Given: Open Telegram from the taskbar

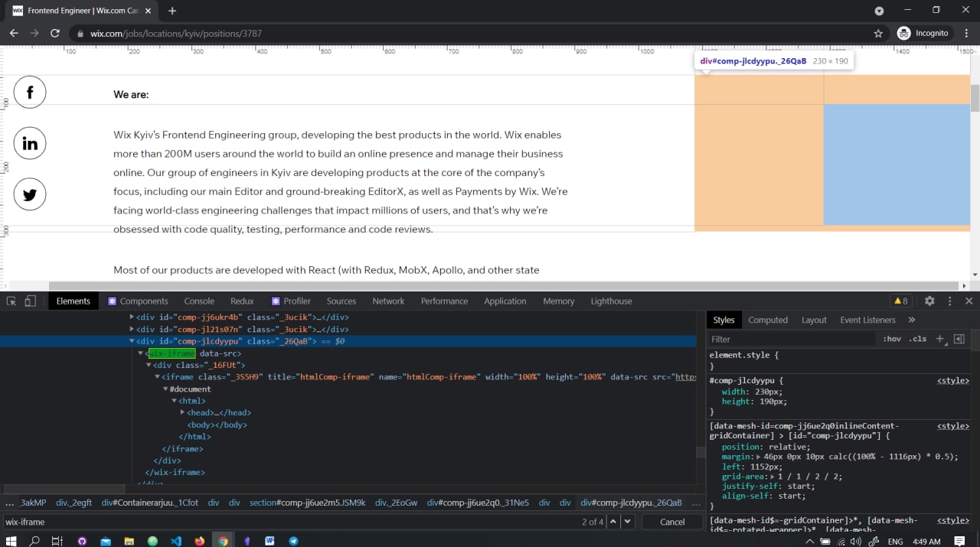Looking at the screenshot, I should 293,541.
